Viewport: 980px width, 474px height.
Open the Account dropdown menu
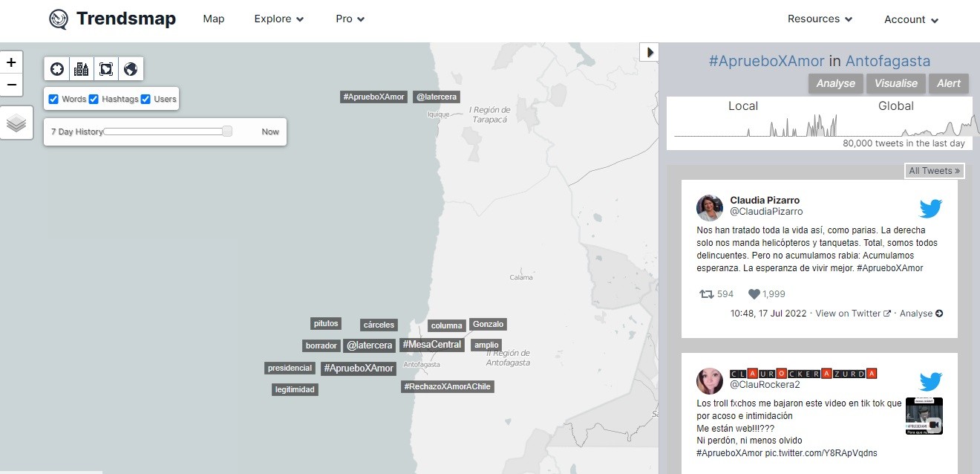coord(912,20)
